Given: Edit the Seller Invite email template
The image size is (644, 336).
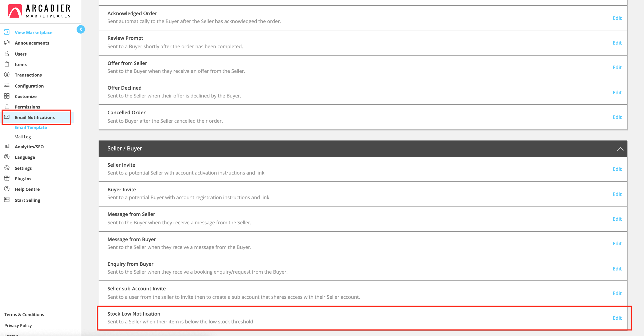Looking at the screenshot, I should click(x=617, y=169).
